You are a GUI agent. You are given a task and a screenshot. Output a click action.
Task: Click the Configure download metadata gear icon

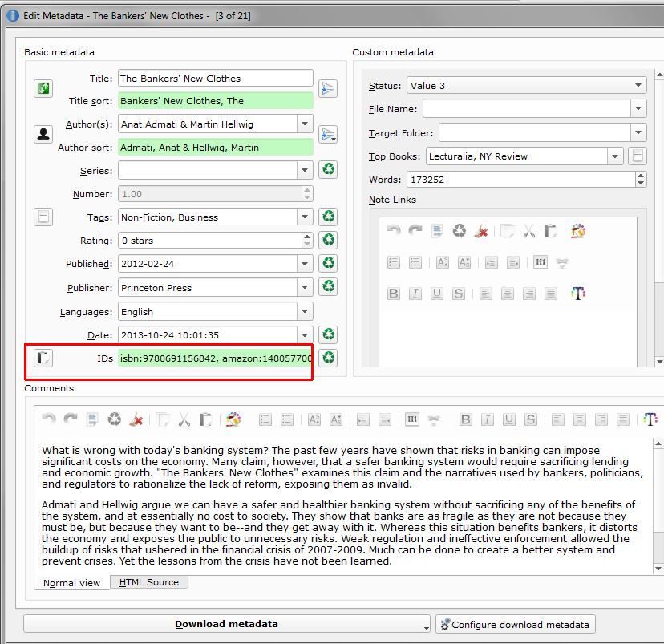tap(445, 624)
